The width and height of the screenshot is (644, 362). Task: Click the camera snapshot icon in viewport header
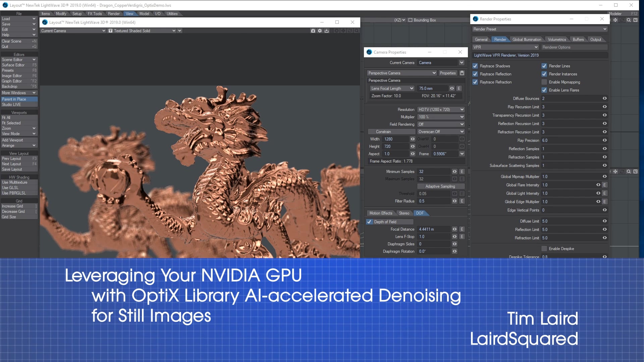(313, 31)
